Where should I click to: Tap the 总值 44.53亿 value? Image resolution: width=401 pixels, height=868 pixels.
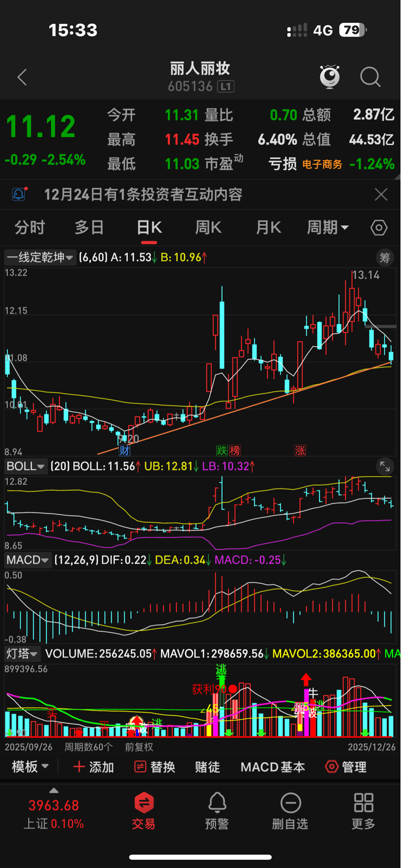[x=371, y=139]
